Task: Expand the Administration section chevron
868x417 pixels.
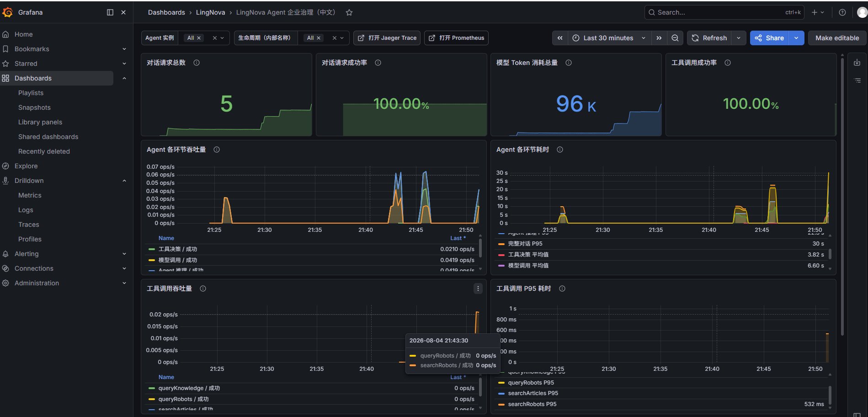Action: [124, 283]
